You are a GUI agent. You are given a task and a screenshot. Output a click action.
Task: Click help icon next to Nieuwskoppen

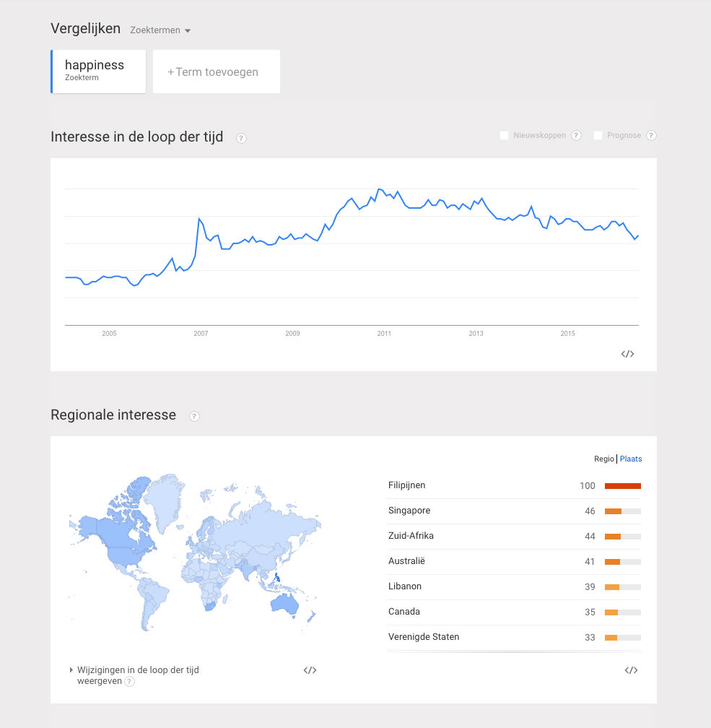576,136
